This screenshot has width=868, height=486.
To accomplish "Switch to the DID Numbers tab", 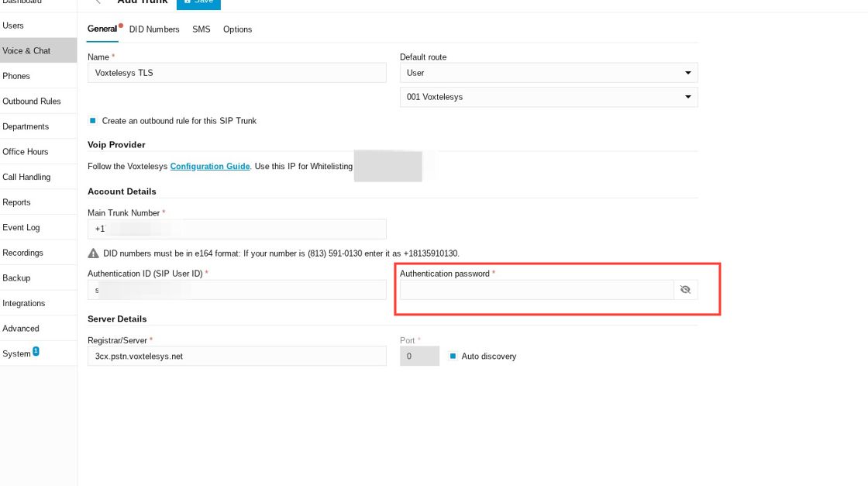I will pos(154,29).
